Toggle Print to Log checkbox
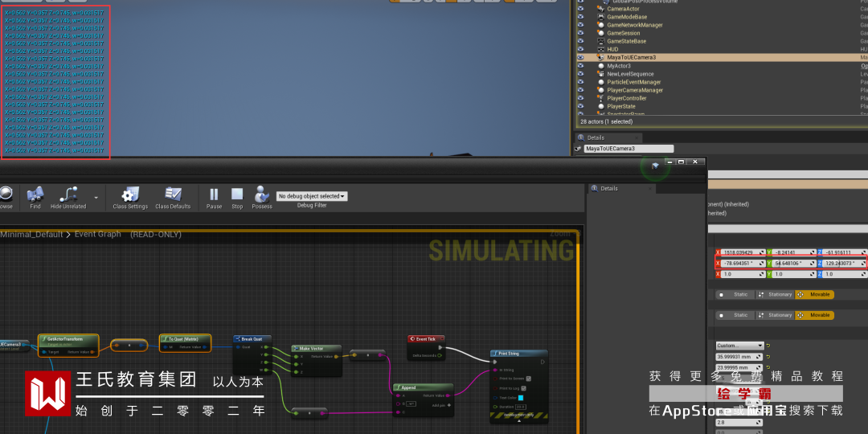 pyautogui.click(x=524, y=388)
